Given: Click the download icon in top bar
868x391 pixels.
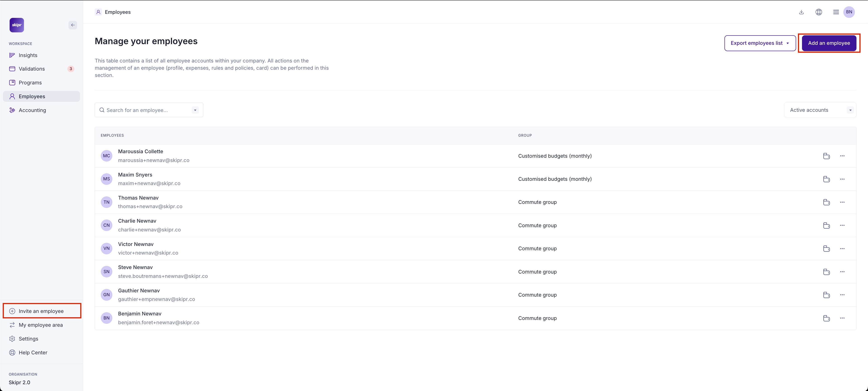Looking at the screenshot, I should [801, 12].
